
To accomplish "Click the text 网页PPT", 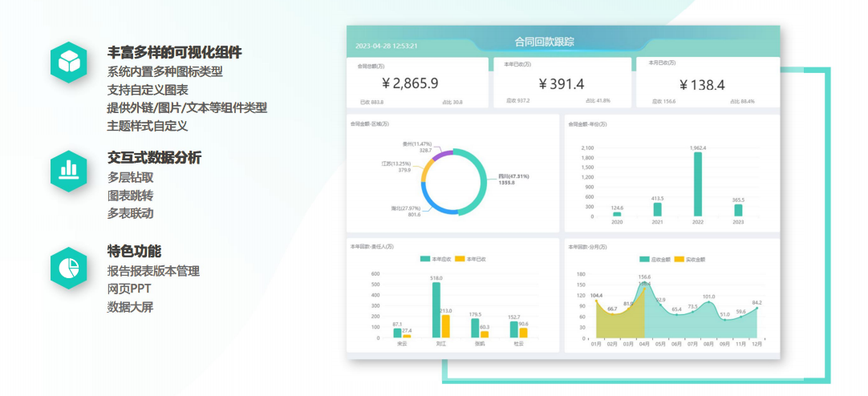I will 129,289.
